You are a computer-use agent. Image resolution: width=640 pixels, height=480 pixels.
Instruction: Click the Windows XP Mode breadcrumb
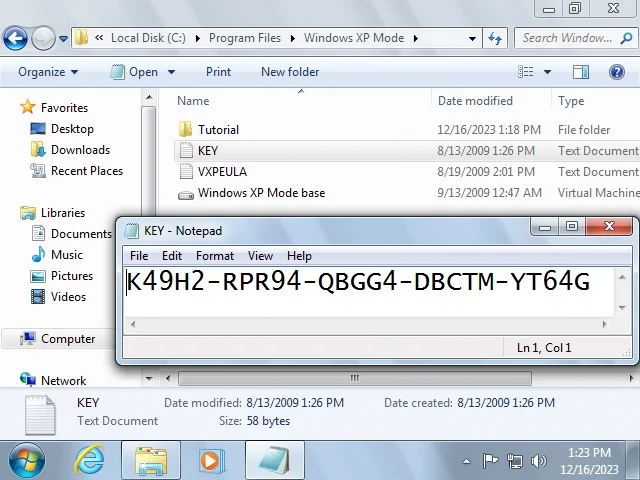[x=354, y=38]
